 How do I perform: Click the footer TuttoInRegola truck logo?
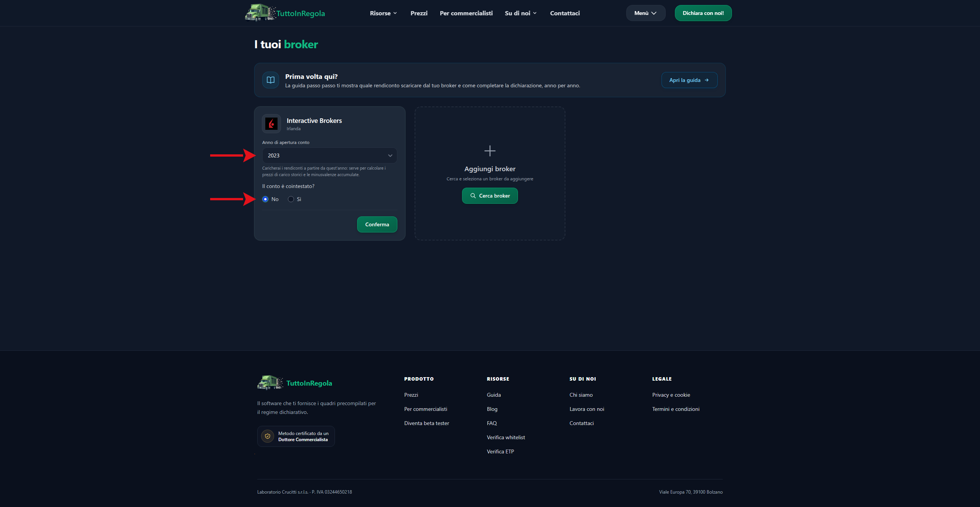pyautogui.click(x=270, y=383)
